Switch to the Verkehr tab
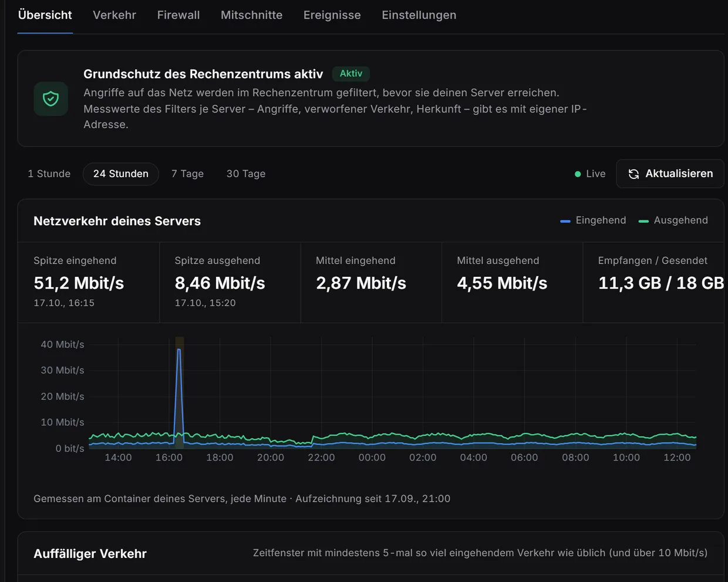The image size is (728, 582). pos(114,15)
